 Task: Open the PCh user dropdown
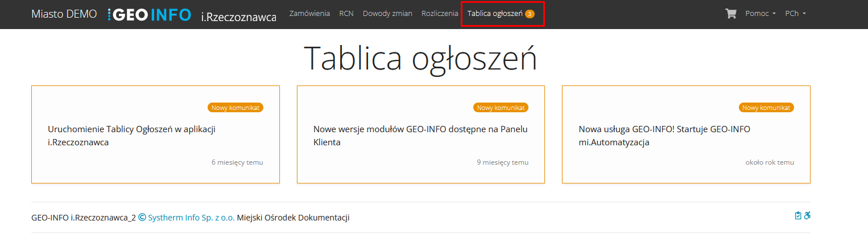coord(795,14)
